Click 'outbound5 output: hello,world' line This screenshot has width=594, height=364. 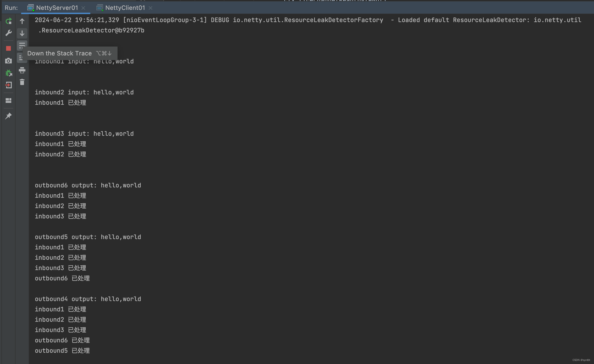point(88,237)
